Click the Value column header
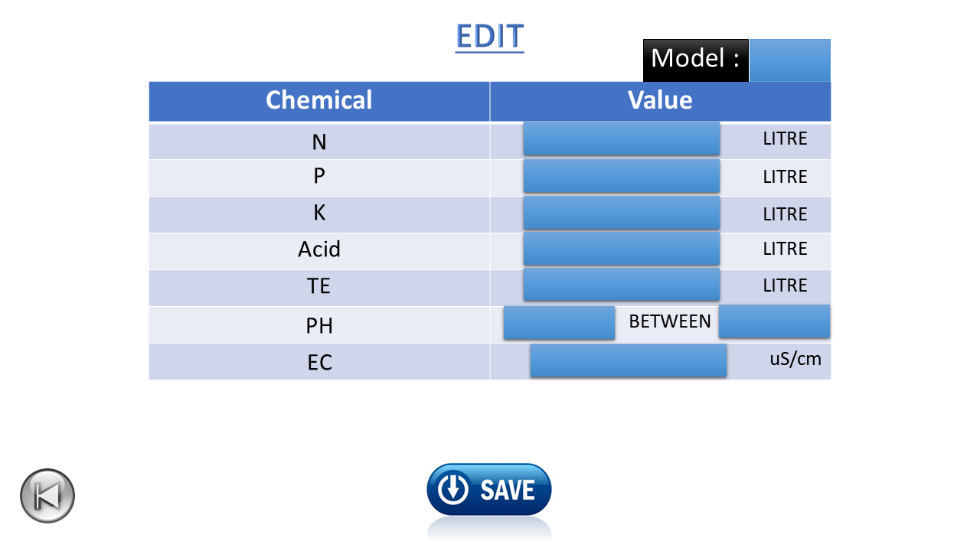Viewport: 980px width, 551px height. pyautogui.click(x=661, y=101)
